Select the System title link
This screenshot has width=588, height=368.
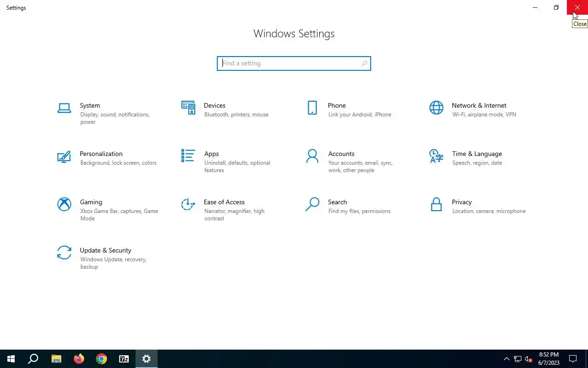tap(90, 105)
